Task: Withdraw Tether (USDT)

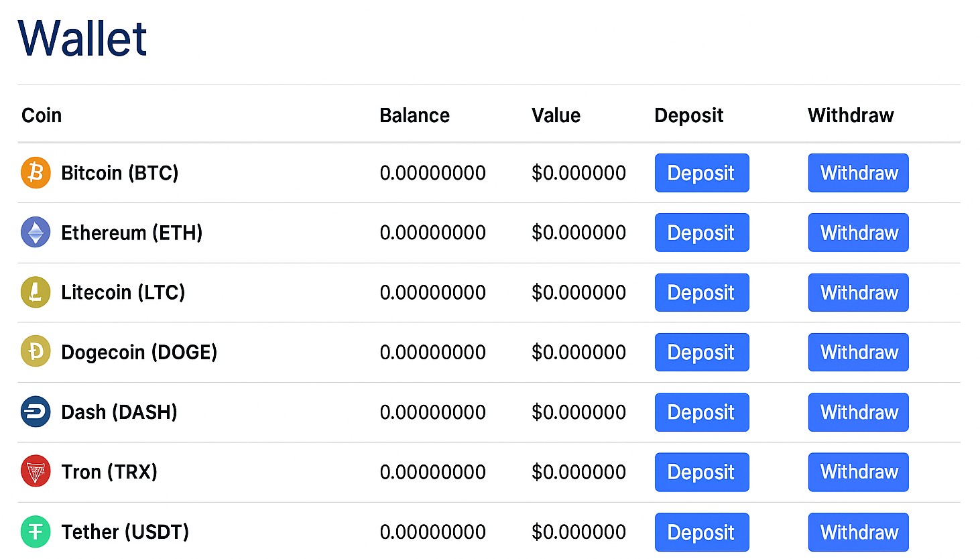Action: coord(859,532)
